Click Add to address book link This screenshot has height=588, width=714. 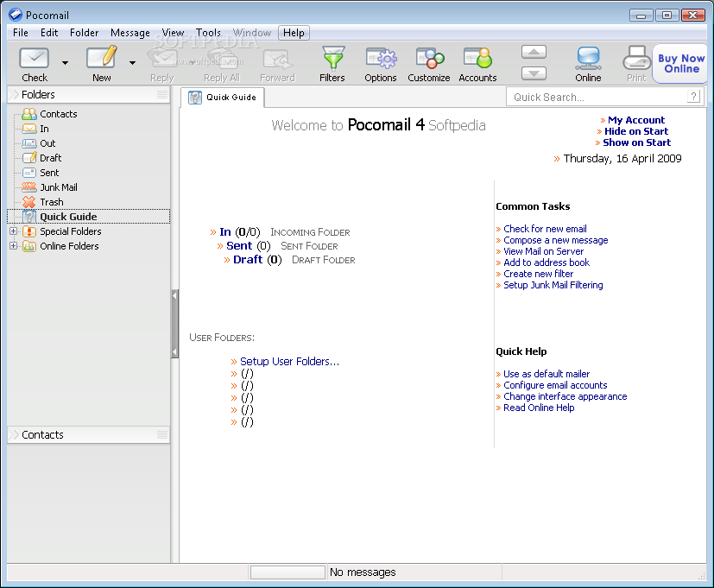(x=547, y=262)
